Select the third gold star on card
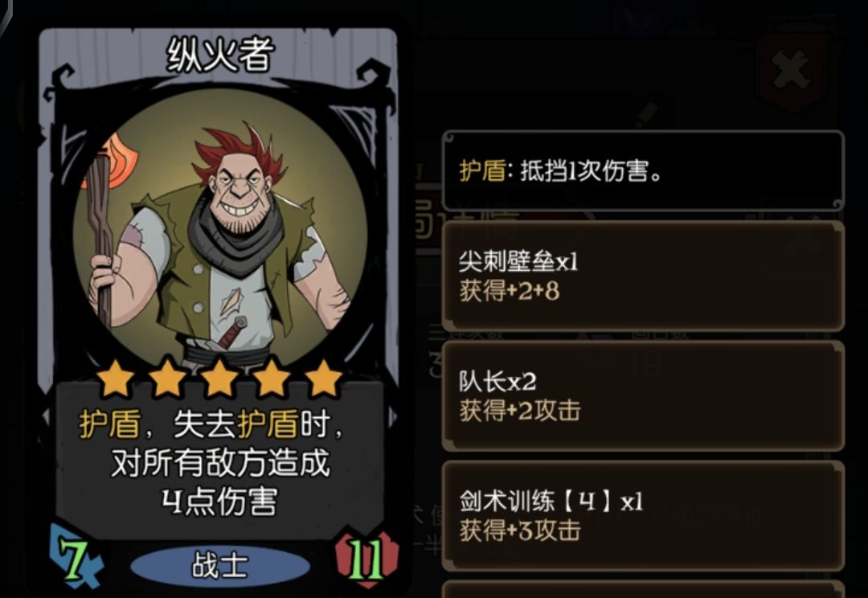The width and height of the screenshot is (868, 598). [x=219, y=379]
